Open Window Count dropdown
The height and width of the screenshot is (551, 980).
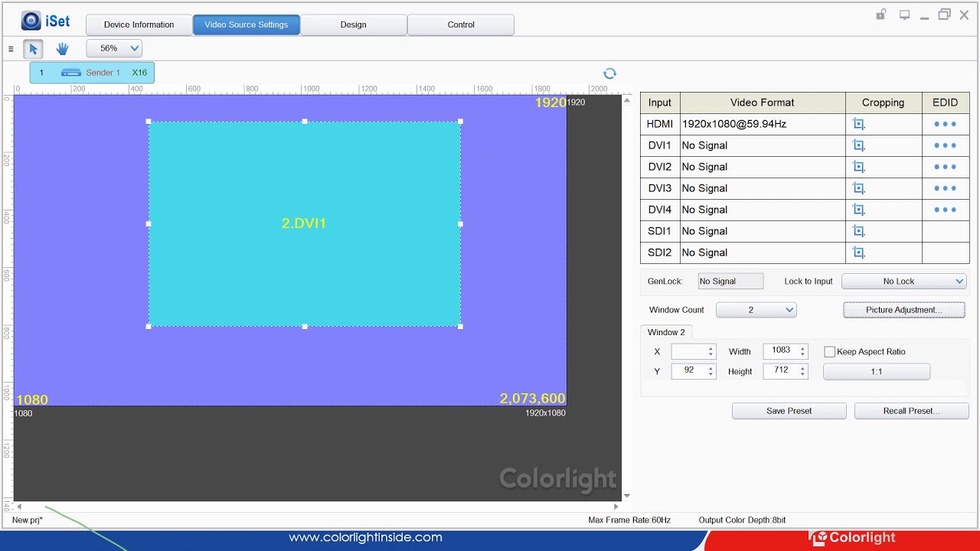756,310
